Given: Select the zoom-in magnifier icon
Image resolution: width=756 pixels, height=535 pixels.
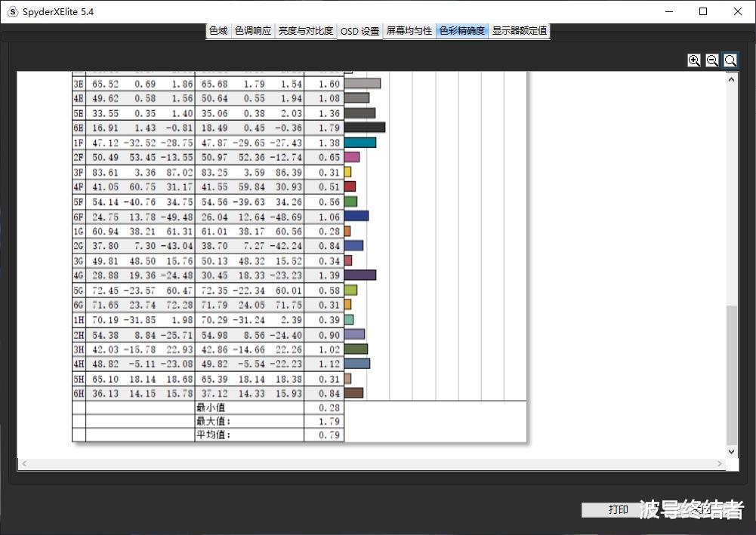Looking at the screenshot, I should [694, 60].
